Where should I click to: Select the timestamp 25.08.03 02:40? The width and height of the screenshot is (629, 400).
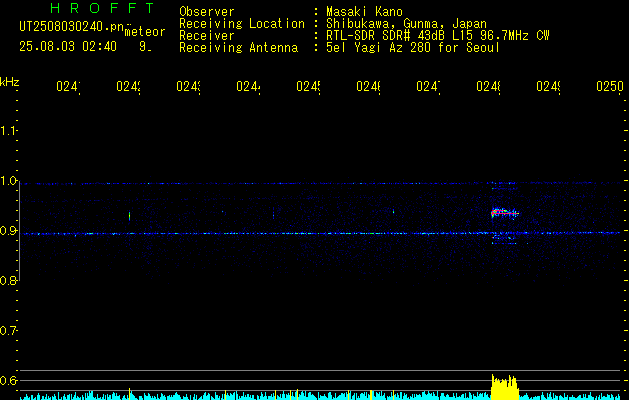pos(68,47)
